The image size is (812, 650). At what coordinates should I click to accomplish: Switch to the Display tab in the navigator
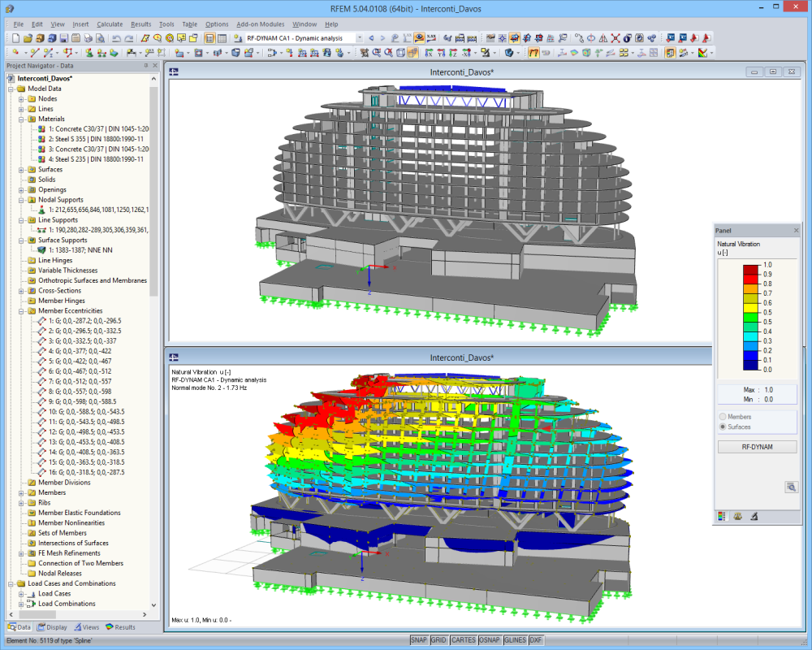click(52, 626)
